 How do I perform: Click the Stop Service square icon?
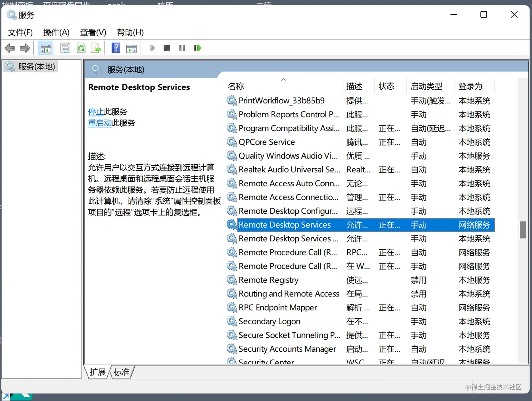point(167,48)
